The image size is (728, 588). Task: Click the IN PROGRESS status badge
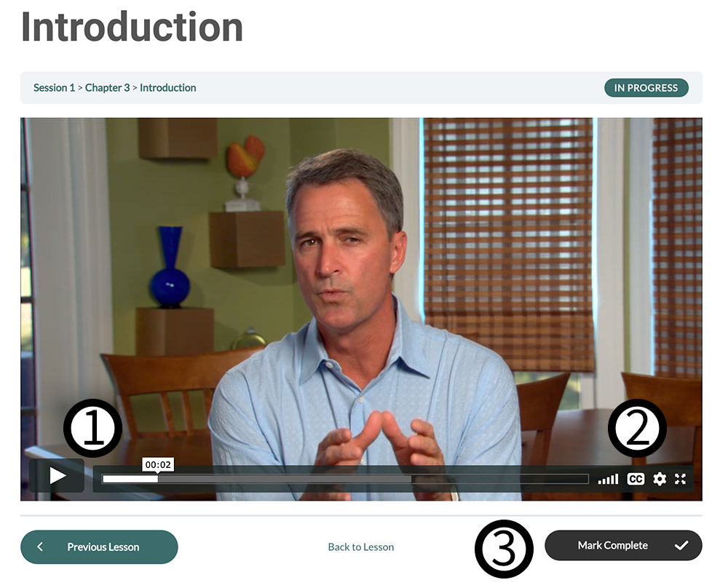coord(646,88)
